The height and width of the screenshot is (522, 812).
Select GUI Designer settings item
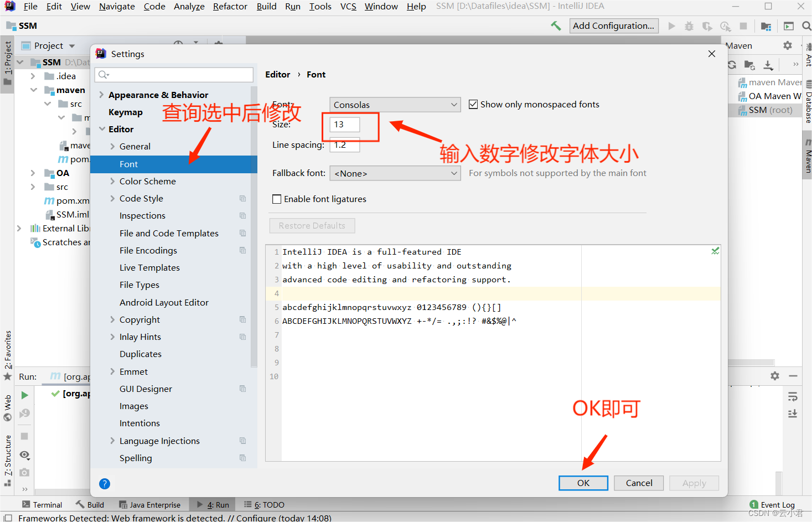click(x=146, y=389)
